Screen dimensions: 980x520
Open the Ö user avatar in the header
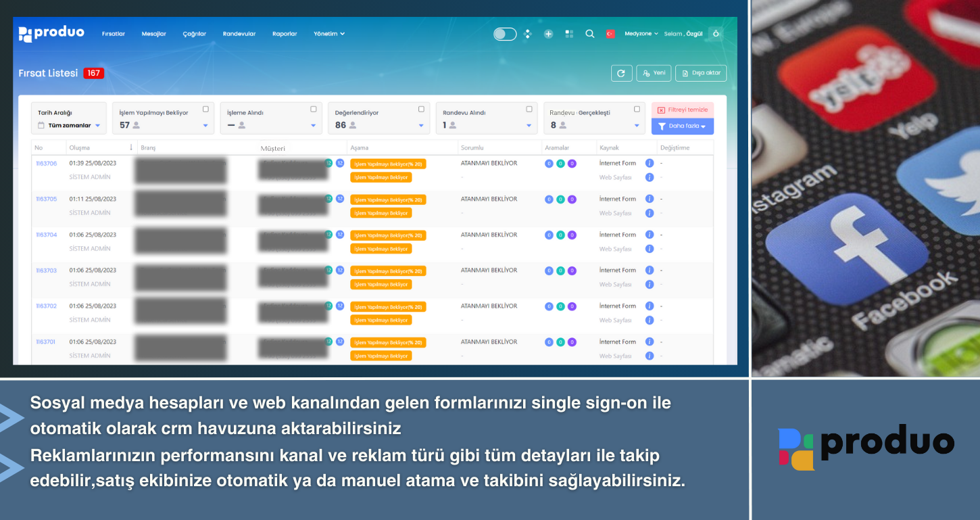[x=716, y=34]
